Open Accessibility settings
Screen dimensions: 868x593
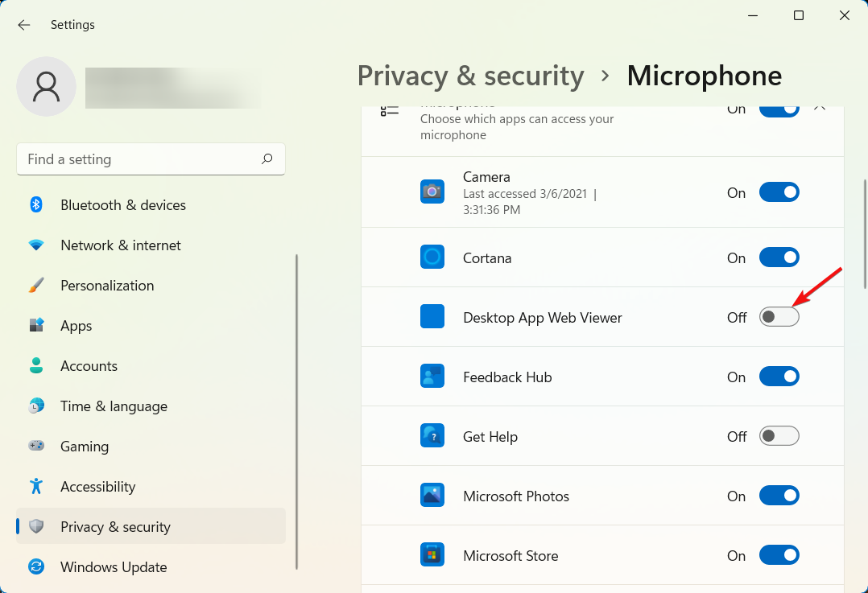[151, 486]
